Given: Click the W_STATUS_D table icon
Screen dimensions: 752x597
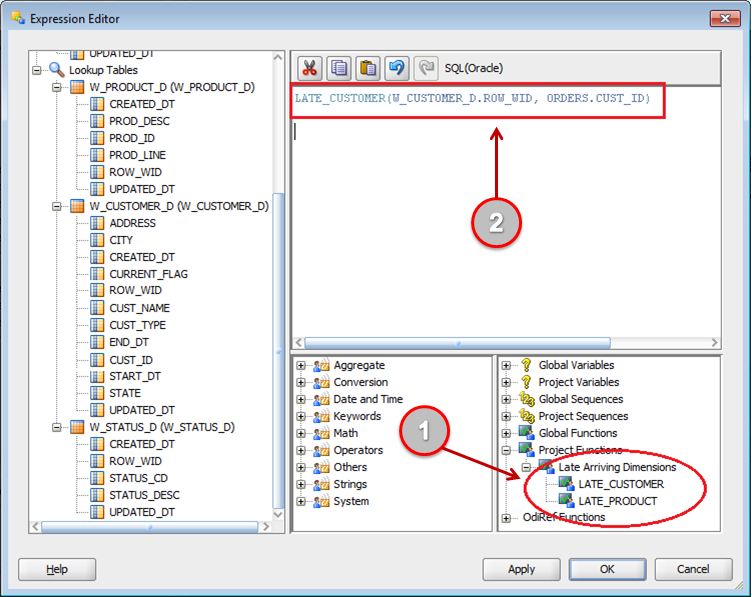Looking at the screenshot, I should click(x=77, y=427).
